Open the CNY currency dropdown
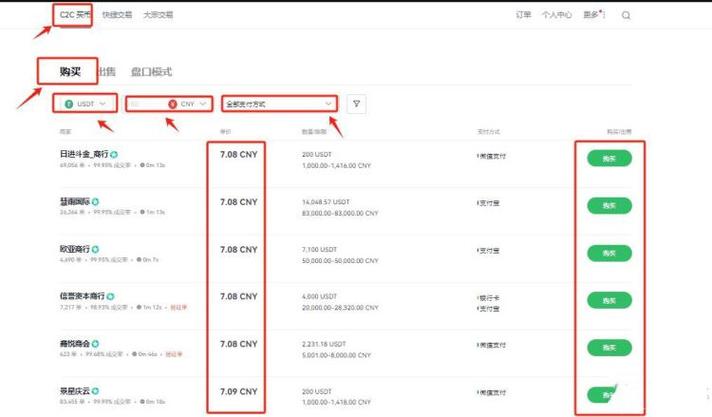 pos(188,104)
